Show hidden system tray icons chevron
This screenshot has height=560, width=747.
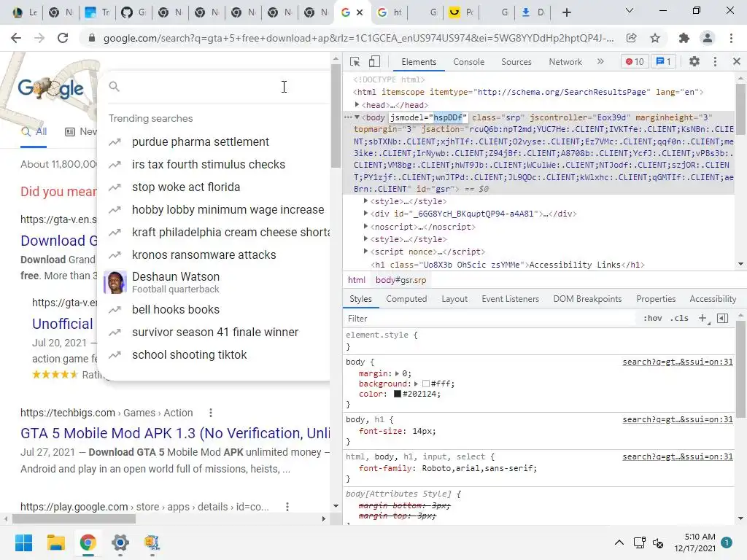pos(619,542)
